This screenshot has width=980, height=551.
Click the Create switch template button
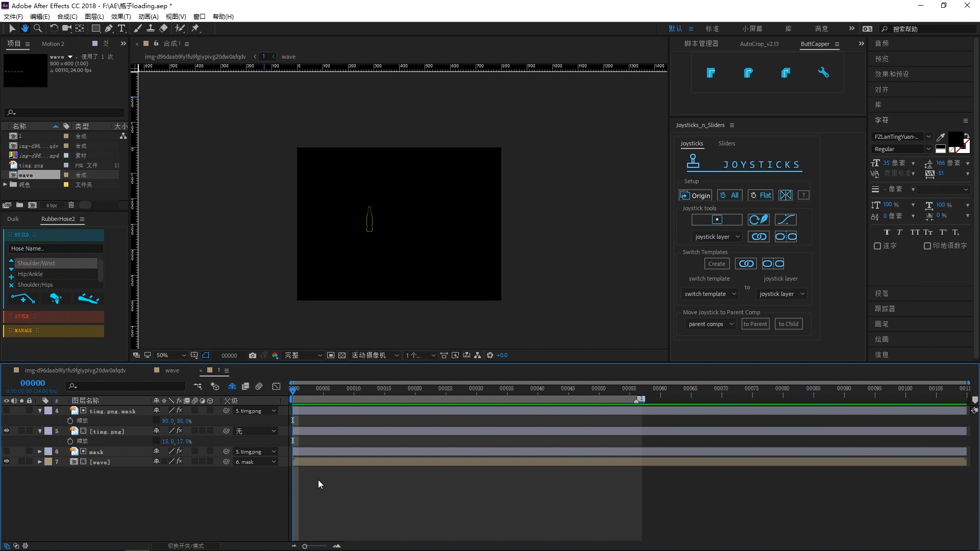[x=716, y=264]
